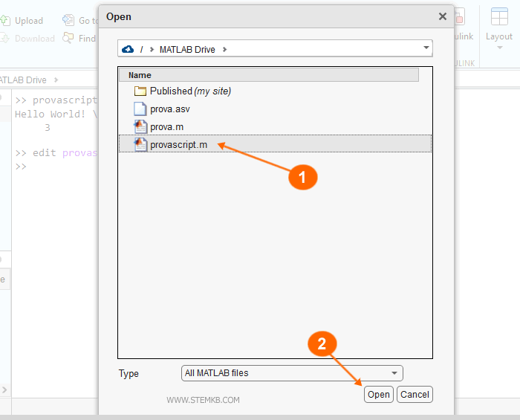Select MATLAB Drive in breadcrumb path
Viewport: 520px width, 420px height.
(x=187, y=50)
